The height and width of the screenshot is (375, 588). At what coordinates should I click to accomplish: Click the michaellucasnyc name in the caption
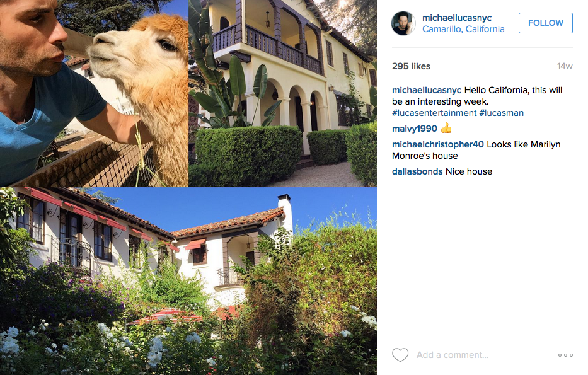click(427, 90)
